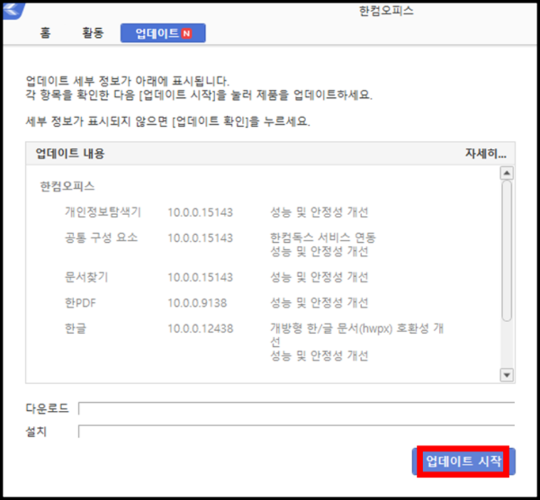540x500 pixels.
Task: Click the 개방형 한/글 문서(hwpx) description
Action: [357, 335]
